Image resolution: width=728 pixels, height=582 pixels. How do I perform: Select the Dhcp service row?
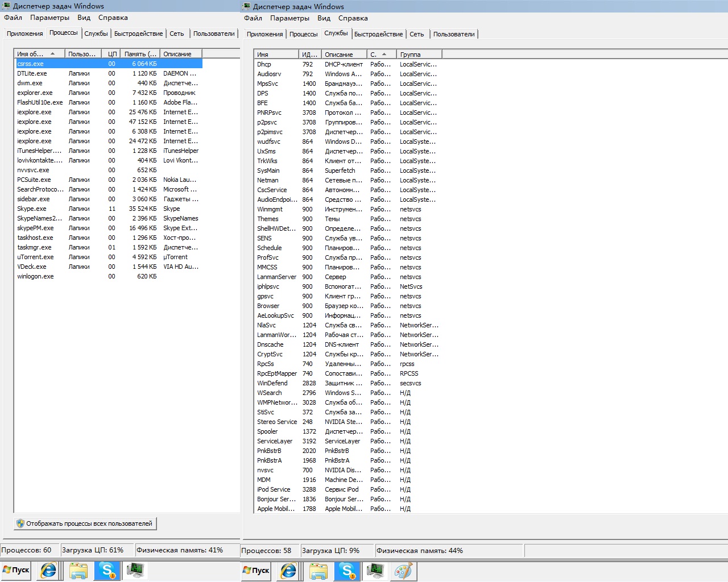[348, 64]
